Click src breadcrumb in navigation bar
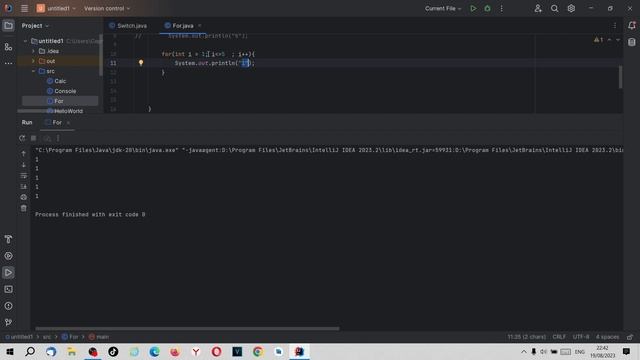This screenshot has width=640, height=360. 47,337
